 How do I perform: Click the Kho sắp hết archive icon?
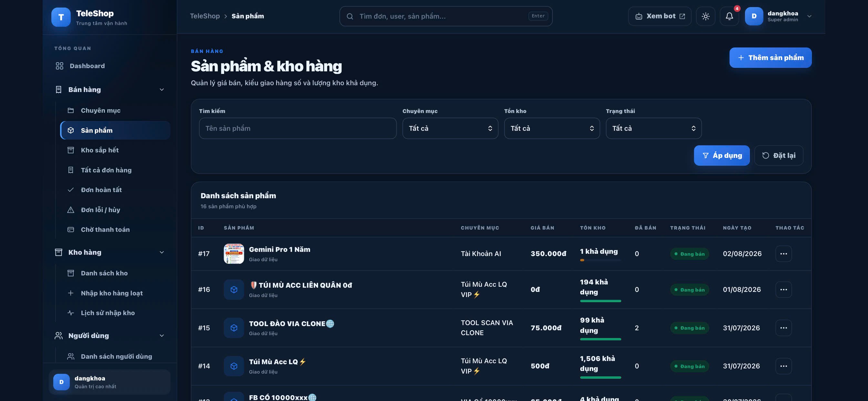point(70,150)
